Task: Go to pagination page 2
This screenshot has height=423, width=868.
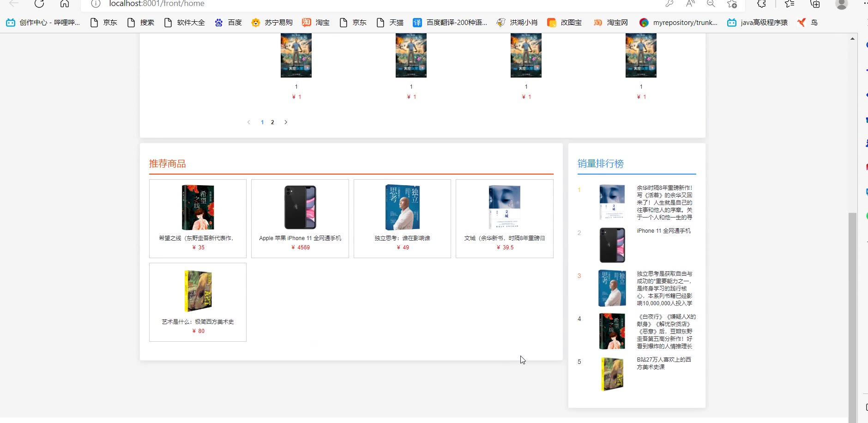Action: [272, 122]
